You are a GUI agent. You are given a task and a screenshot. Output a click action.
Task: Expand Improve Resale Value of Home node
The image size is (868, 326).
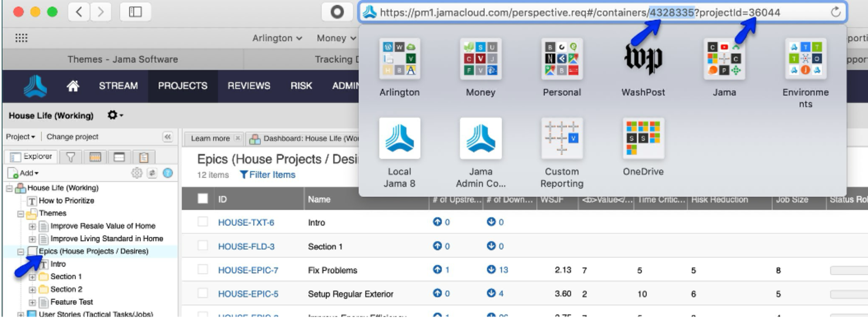(32, 226)
